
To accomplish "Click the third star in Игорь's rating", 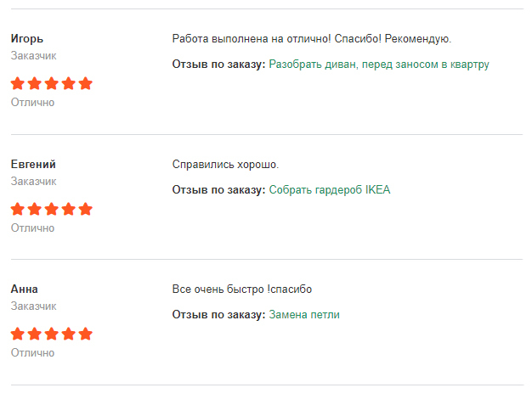I will tap(51, 83).
